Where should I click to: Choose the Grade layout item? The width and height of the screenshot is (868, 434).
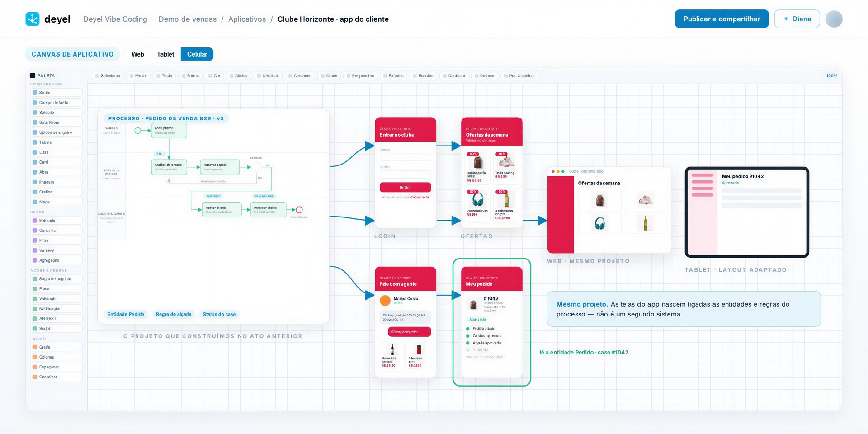(57, 347)
